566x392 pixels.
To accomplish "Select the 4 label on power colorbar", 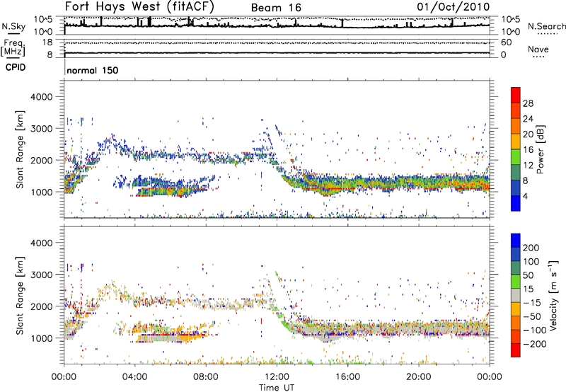I will point(525,197).
